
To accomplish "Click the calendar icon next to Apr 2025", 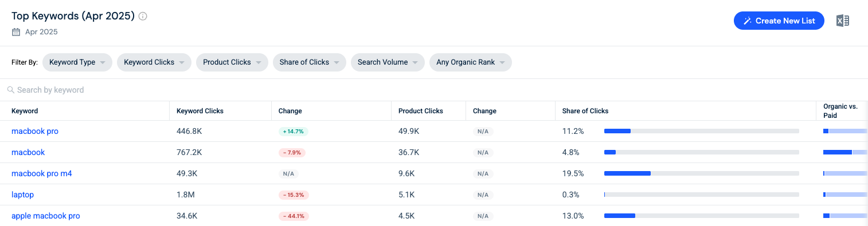I will (16, 32).
